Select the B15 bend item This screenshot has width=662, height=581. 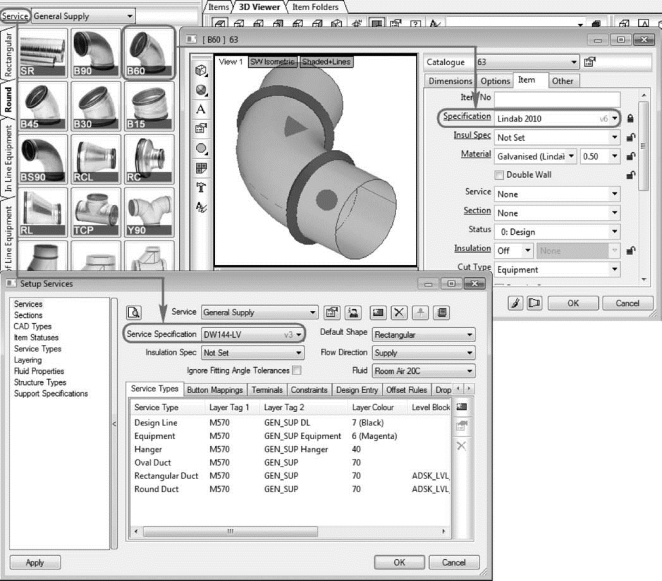click(x=149, y=106)
